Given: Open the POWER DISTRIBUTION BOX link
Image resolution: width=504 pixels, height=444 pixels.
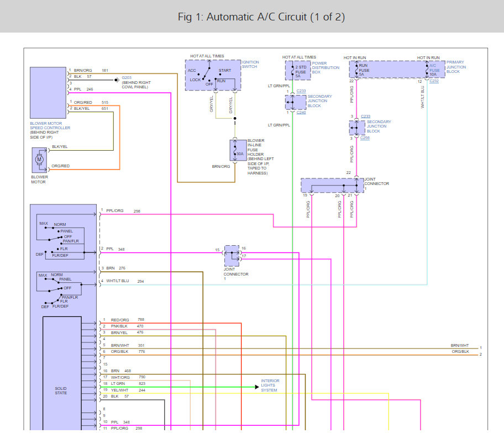Looking at the screenshot, I should (326, 68).
